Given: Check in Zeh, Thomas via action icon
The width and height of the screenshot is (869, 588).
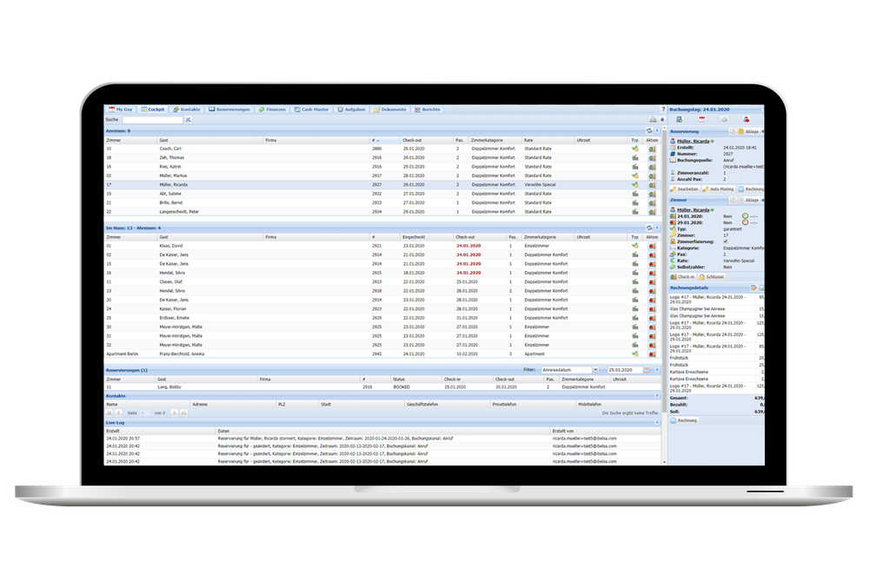Looking at the screenshot, I should [653, 158].
